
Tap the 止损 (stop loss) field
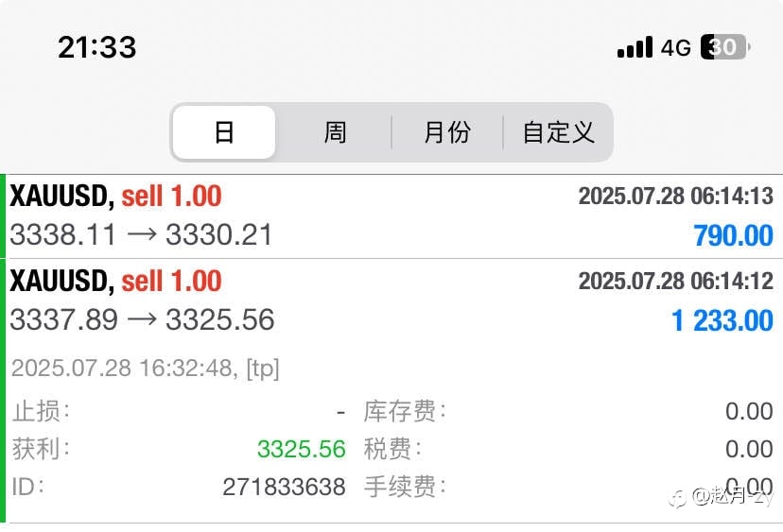coord(179,411)
